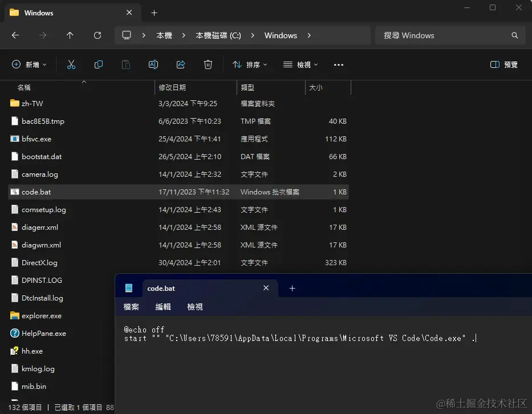Share the selected file
Viewport: 532px width, 414px height.
[x=181, y=64]
